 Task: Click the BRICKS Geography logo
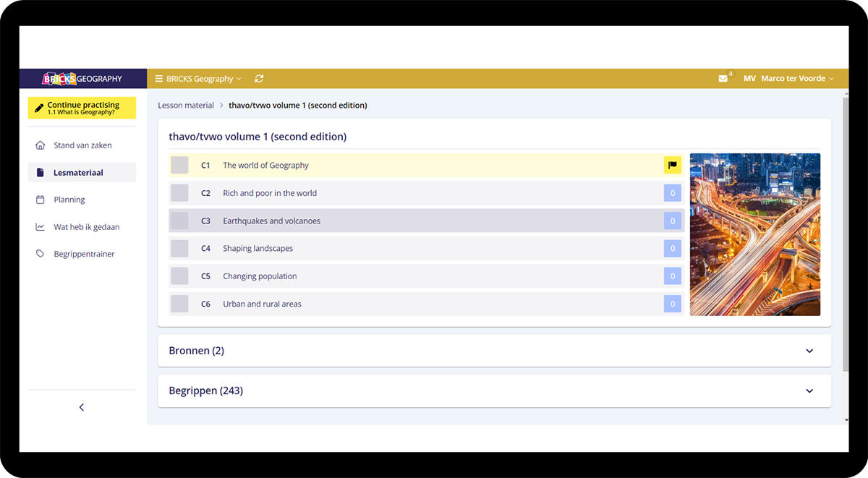pos(82,79)
